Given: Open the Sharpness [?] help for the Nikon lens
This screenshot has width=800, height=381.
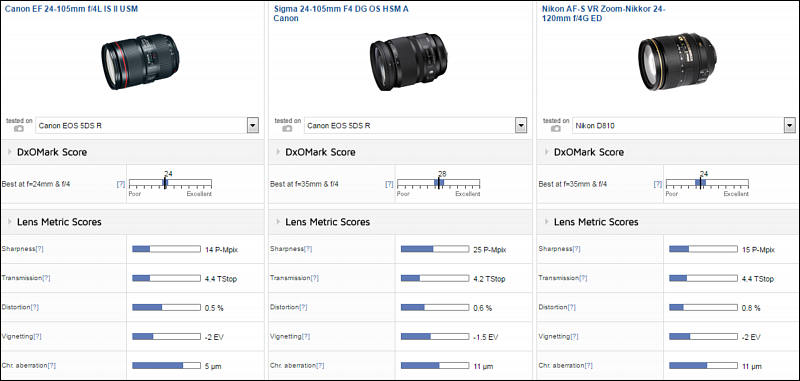Looking at the screenshot, I should (577, 249).
